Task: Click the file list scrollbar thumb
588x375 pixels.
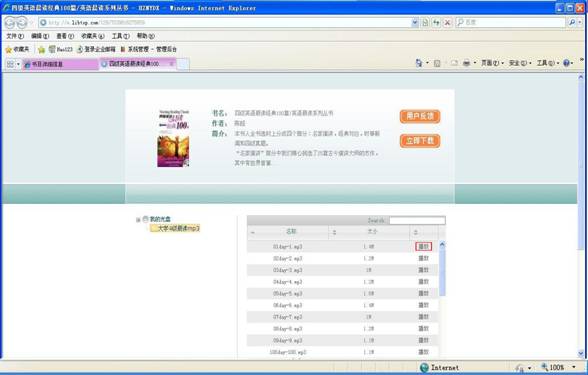Action: [442, 273]
